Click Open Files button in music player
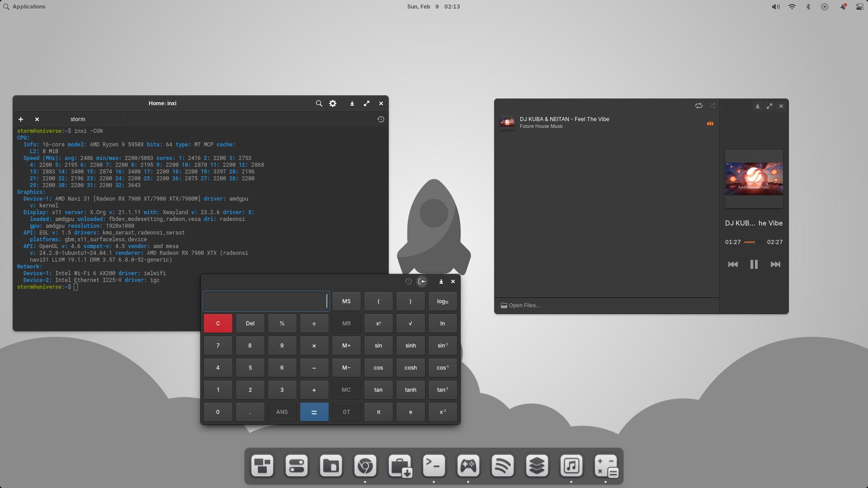The height and width of the screenshot is (488, 868). 520,305
